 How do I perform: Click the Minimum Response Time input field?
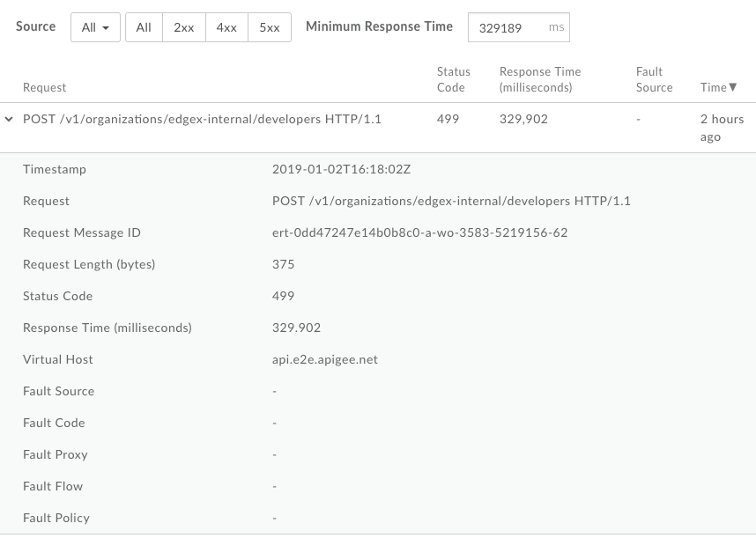(511, 27)
